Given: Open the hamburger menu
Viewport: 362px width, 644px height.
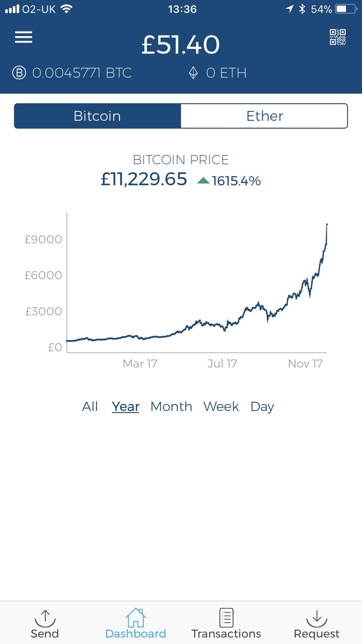Looking at the screenshot, I should 24,37.
